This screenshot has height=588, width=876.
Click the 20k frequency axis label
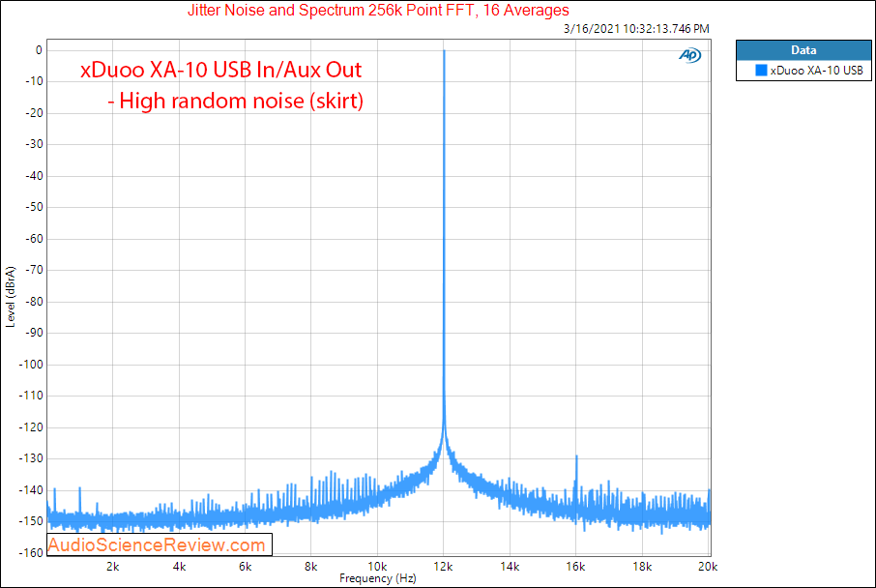click(708, 567)
